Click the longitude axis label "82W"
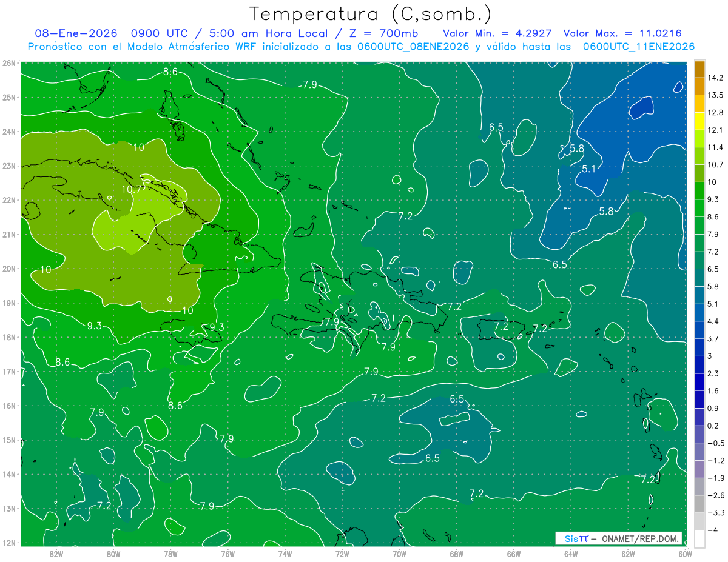 tap(56, 553)
